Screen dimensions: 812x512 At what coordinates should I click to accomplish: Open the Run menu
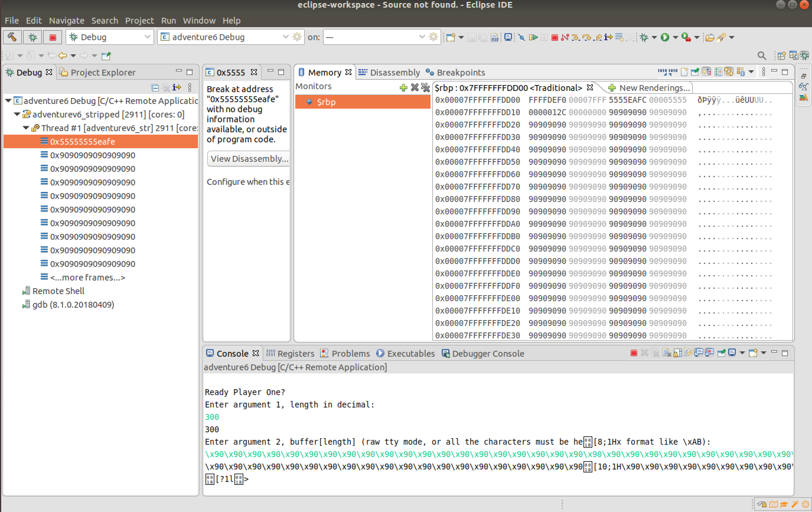pyautogui.click(x=168, y=21)
